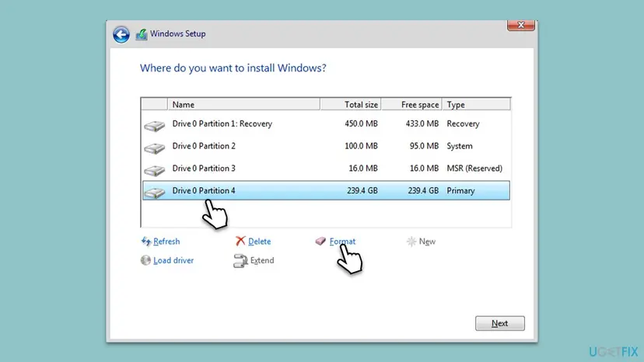This screenshot has height=362, width=644.
Task: Click the drive icon for Partition 1: Recovery
Action: click(155, 126)
